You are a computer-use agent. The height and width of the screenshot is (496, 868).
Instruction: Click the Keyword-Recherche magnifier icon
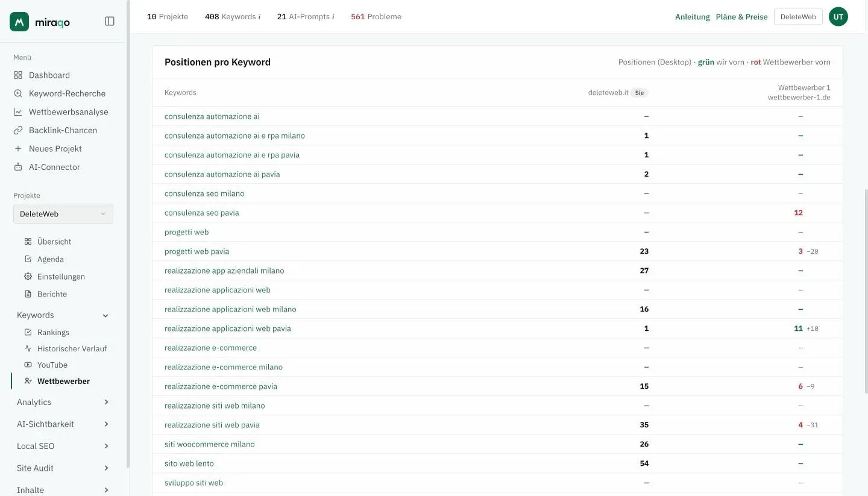click(18, 93)
